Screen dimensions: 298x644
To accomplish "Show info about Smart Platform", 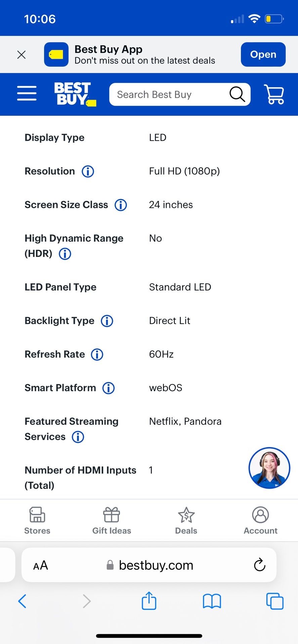I will pos(109,388).
